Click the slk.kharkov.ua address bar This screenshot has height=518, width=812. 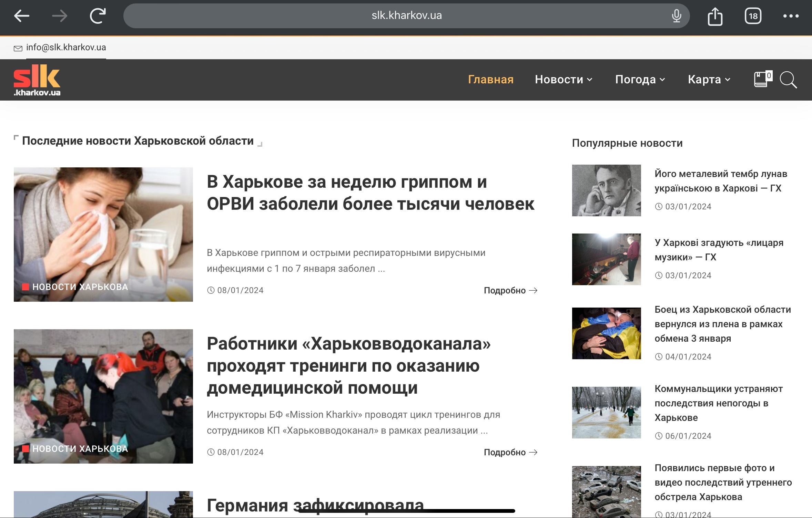pyautogui.click(x=407, y=16)
